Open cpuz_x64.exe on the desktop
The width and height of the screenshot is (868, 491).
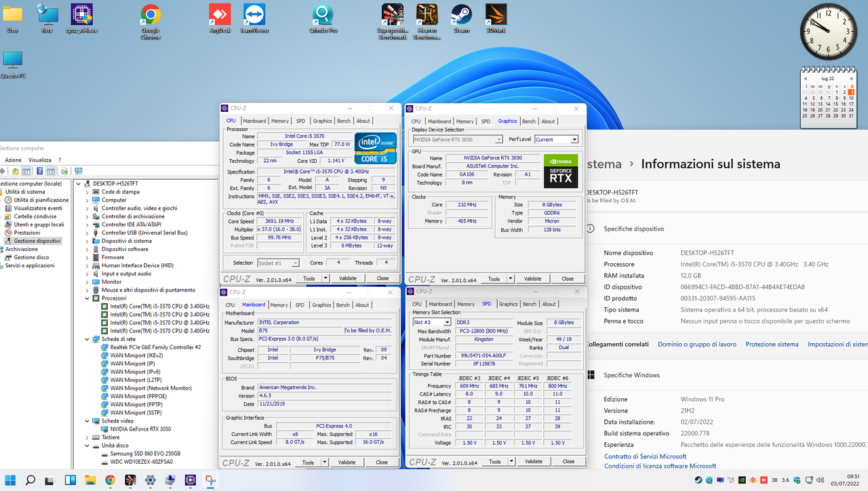(81, 18)
